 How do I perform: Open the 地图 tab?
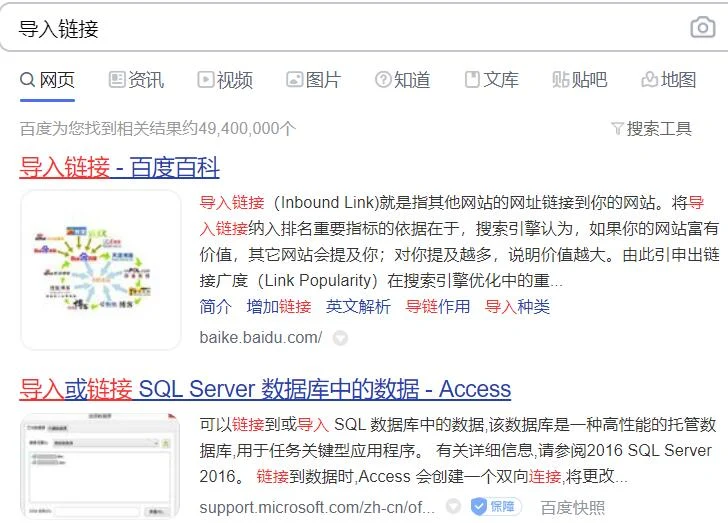pyautogui.click(x=669, y=80)
